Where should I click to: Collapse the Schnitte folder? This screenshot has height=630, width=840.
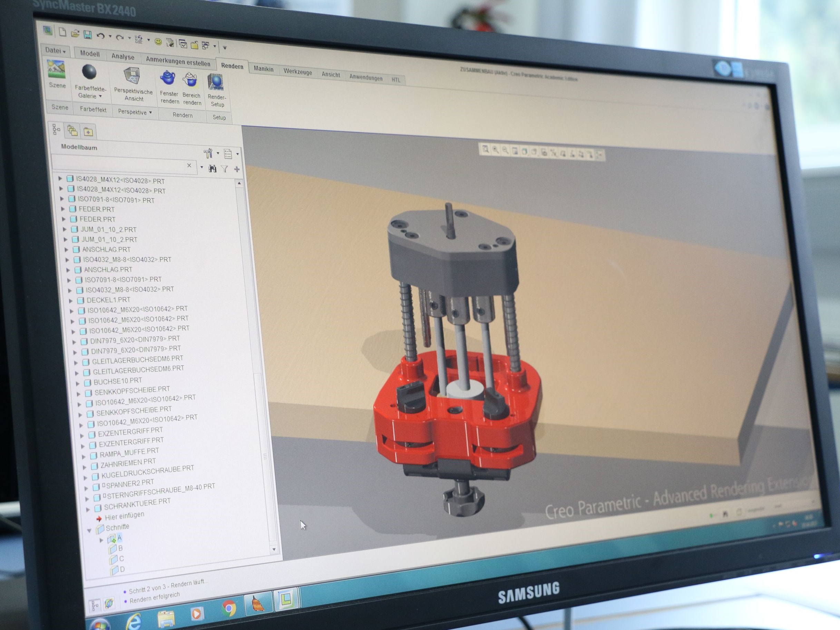point(90,531)
